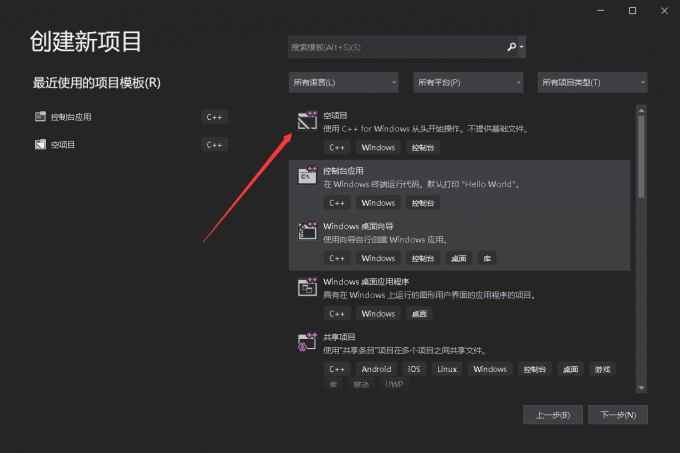Click the 游戏 tag under 共享项目
Viewport: 680px width, 453px height.
[x=602, y=369]
